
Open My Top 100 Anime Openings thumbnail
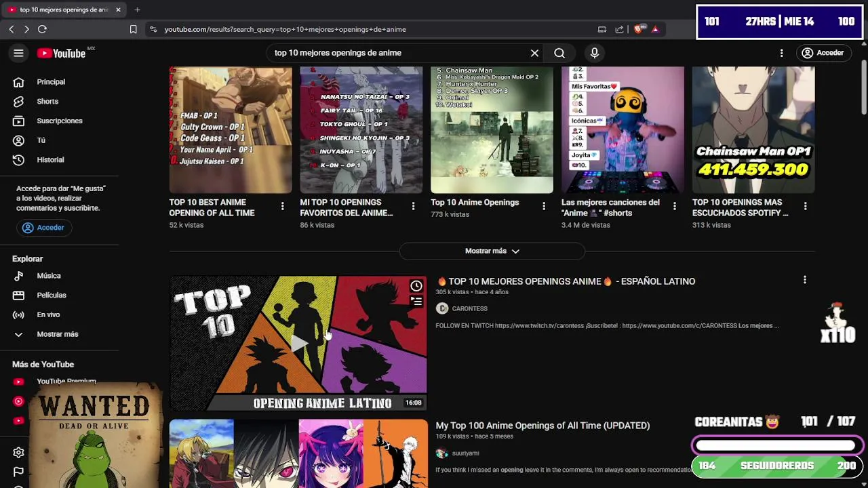point(298,453)
